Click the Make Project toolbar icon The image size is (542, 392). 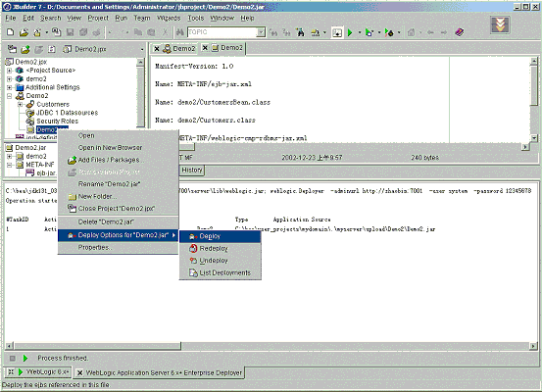coord(315,32)
